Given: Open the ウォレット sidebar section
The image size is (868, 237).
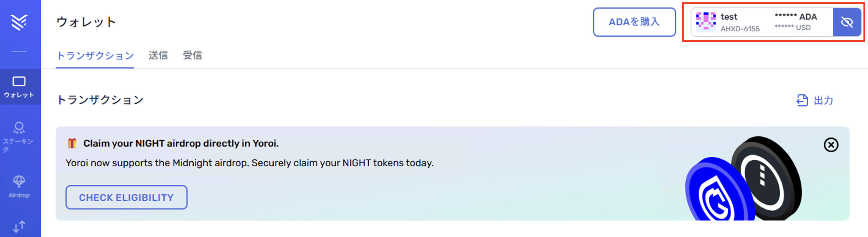Looking at the screenshot, I should (x=19, y=87).
